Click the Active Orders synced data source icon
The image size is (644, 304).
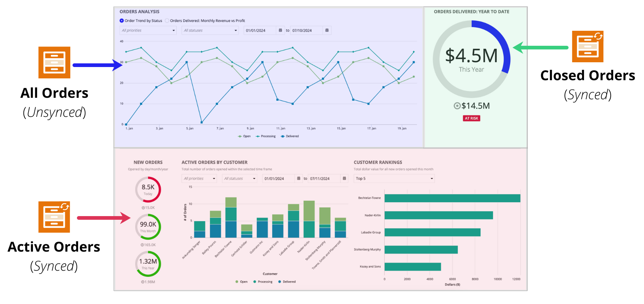(x=54, y=217)
